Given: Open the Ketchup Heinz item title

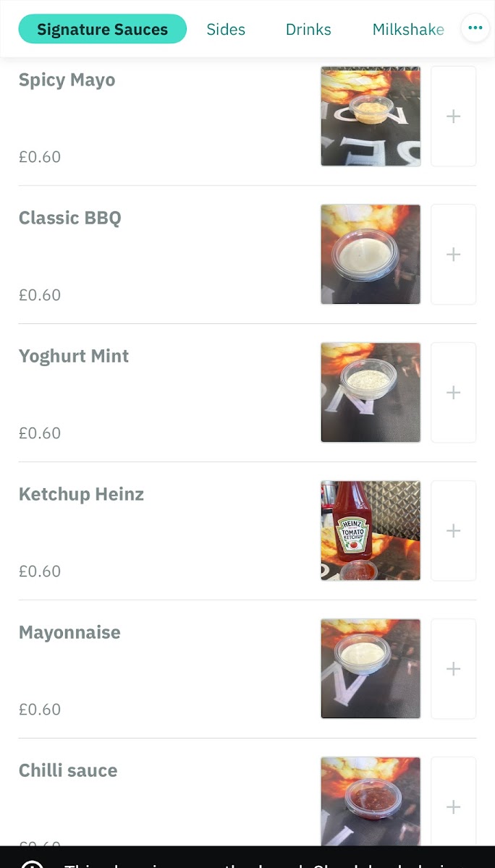Looking at the screenshot, I should click(81, 495).
